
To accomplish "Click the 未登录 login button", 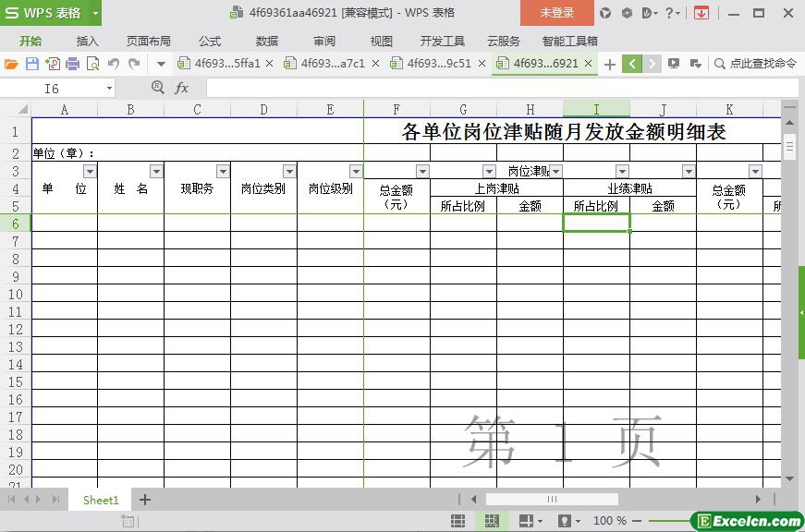I will click(556, 13).
